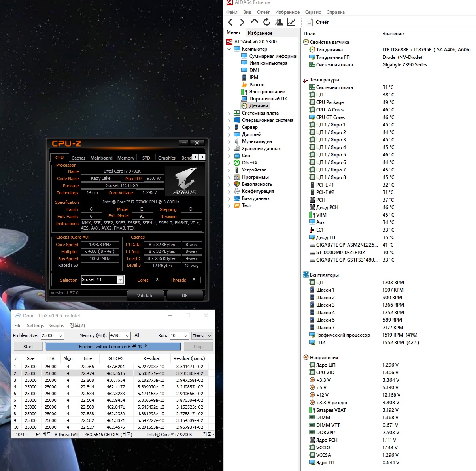Click the AIDA64 up-level arrow icon

pyautogui.click(x=254, y=22)
